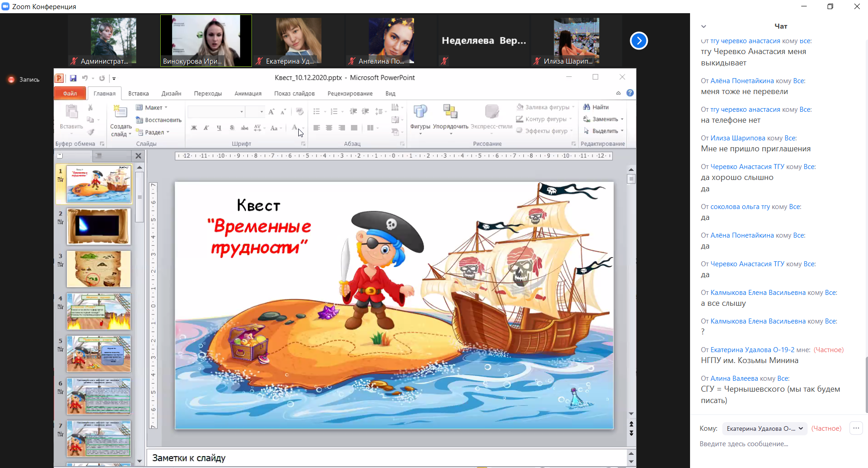This screenshot has height=468, width=868.
Task: Select slide 3 map thumbnail
Action: (99, 269)
